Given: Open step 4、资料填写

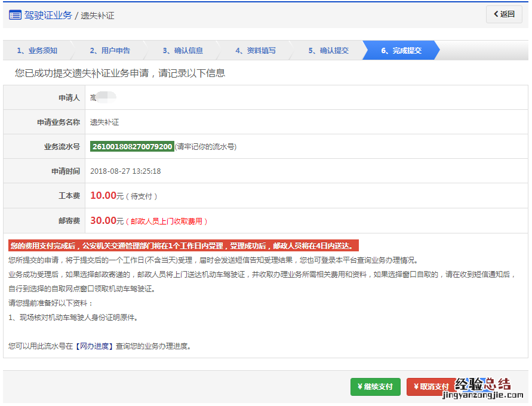Looking at the screenshot, I should [256, 51].
